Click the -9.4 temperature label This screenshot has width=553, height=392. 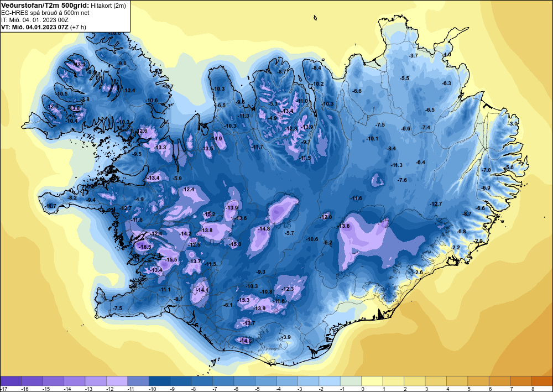91,200
